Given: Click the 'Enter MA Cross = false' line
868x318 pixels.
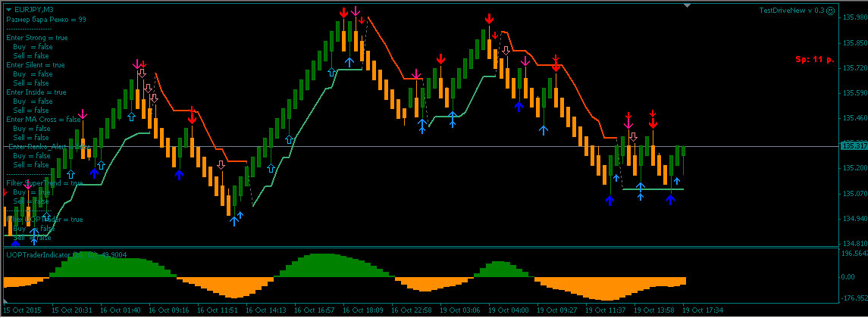Looking at the screenshot, I should pyautogui.click(x=43, y=119).
